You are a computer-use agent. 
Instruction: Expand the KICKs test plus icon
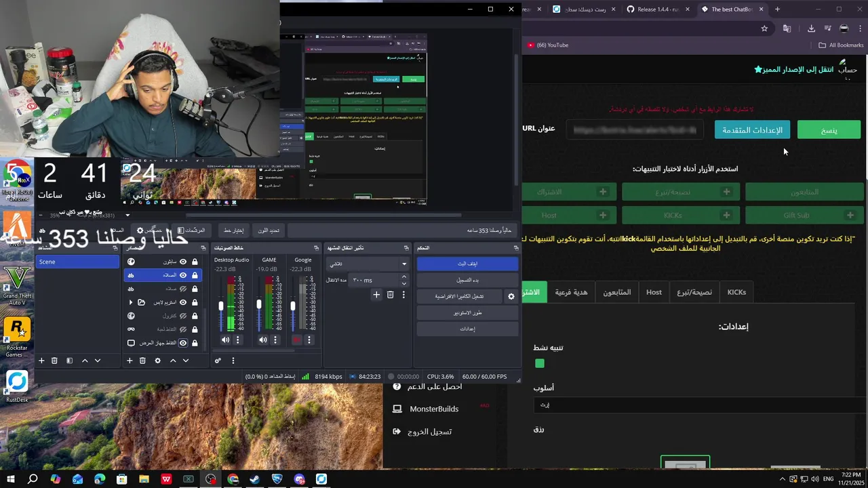pyautogui.click(x=726, y=215)
